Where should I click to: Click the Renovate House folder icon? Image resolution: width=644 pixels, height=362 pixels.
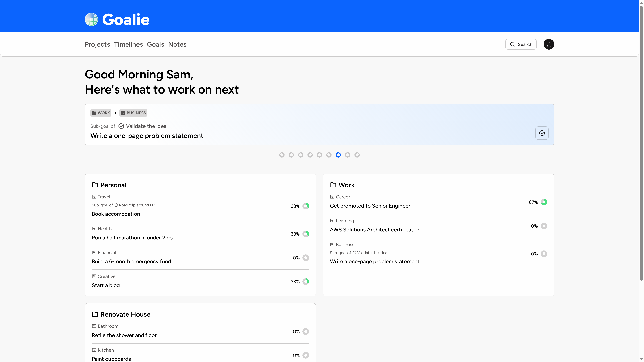(x=95, y=314)
